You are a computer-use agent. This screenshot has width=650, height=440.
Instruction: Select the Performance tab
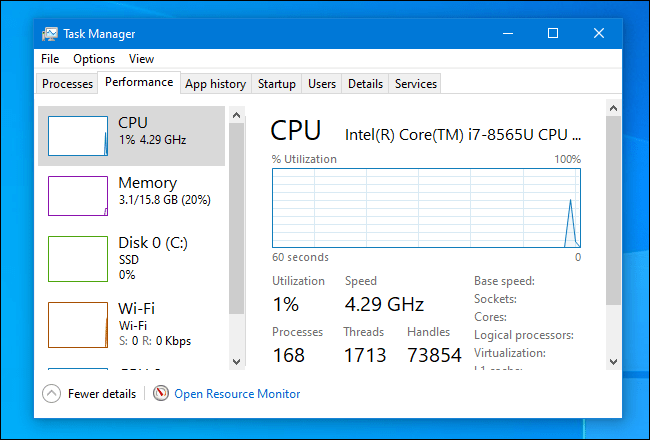139,82
